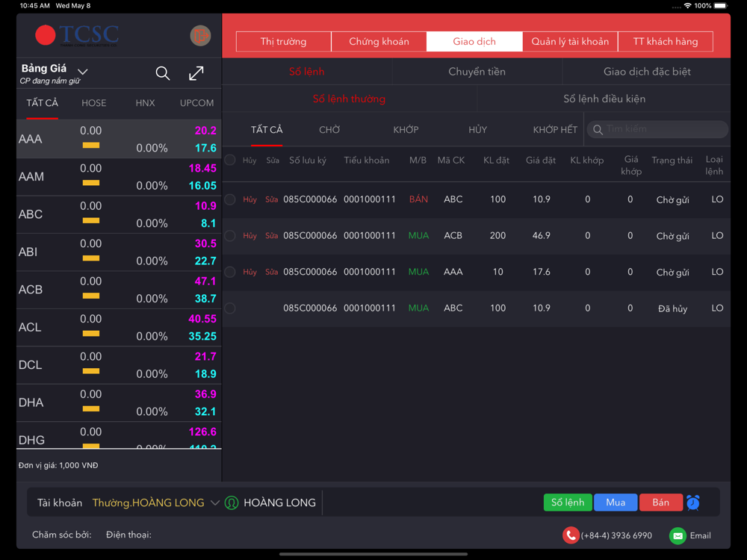
Task: Open the Chuyển tiền sub-tab
Action: 477,72
